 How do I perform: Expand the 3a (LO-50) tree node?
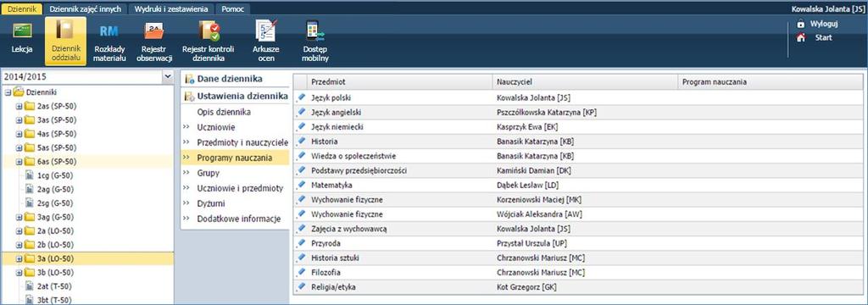tap(19, 258)
